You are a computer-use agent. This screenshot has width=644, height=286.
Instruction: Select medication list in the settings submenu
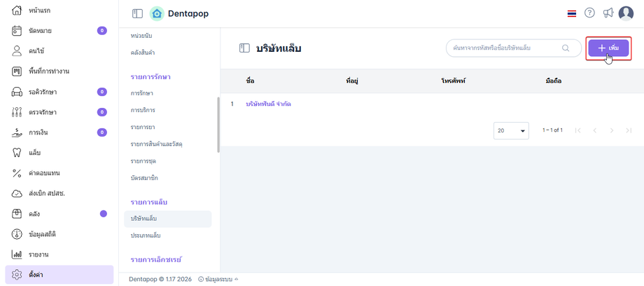point(144,127)
